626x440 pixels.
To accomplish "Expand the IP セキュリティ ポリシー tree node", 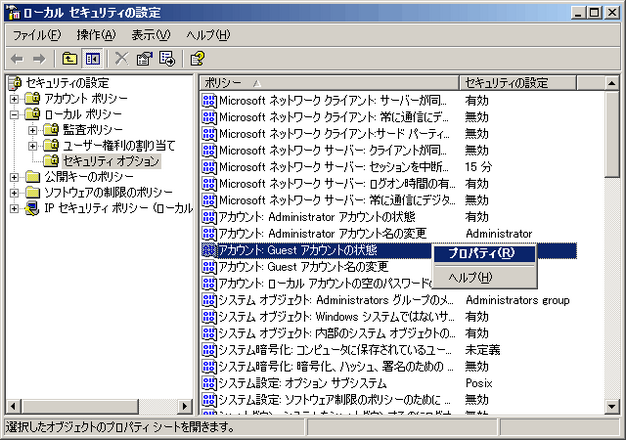I will [x=14, y=208].
